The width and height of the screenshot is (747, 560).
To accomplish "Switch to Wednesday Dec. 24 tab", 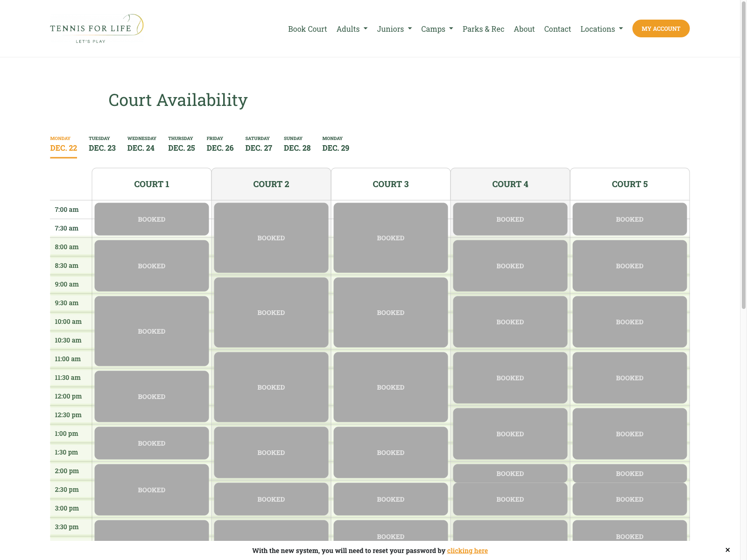I will (141, 144).
